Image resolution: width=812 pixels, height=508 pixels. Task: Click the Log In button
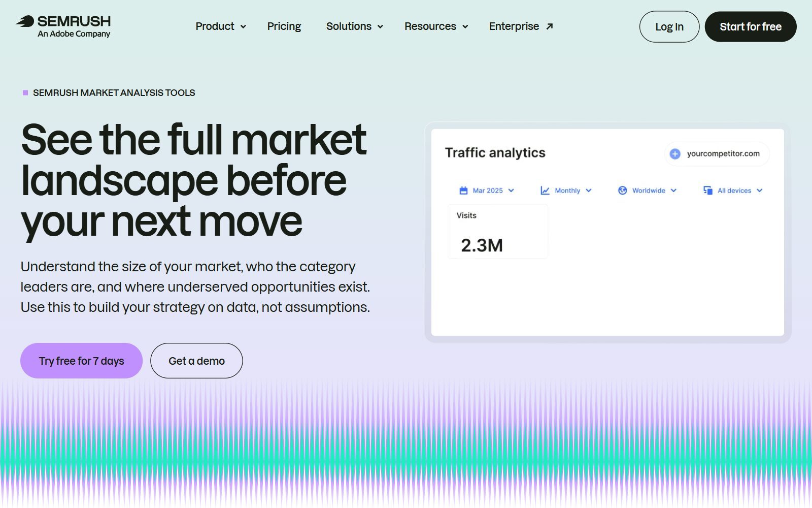pyautogui.click(x=669, y=27)
